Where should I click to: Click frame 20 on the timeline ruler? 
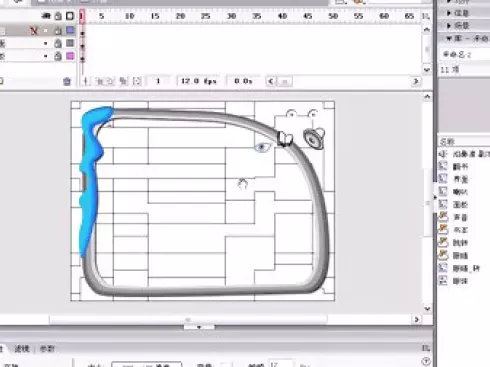[x=180, y=16]
